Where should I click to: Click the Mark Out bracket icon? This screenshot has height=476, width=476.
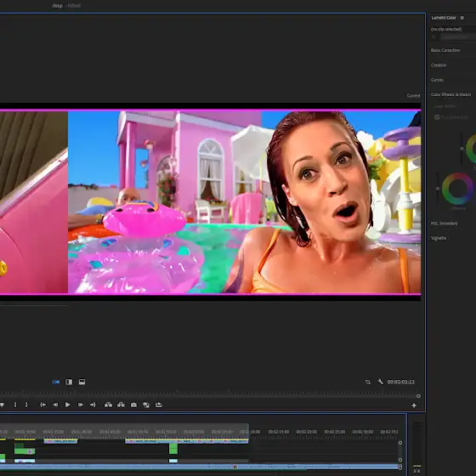(x=26, y=405)
